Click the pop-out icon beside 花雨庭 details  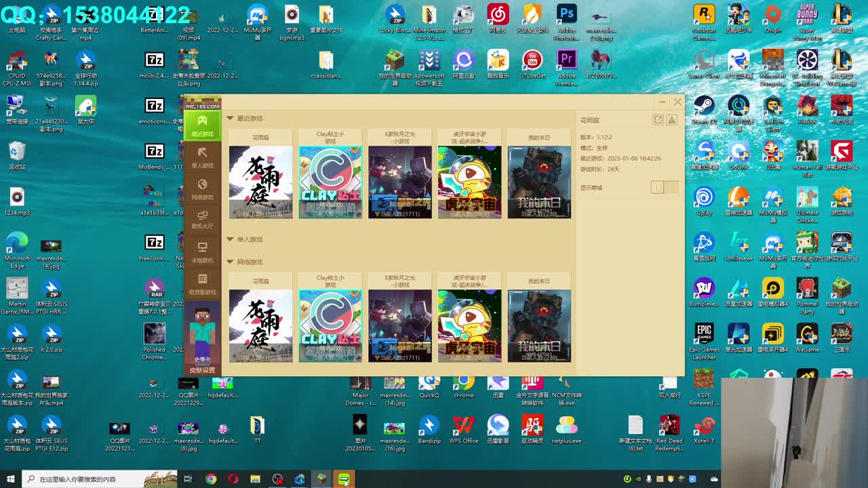(658, 120)
